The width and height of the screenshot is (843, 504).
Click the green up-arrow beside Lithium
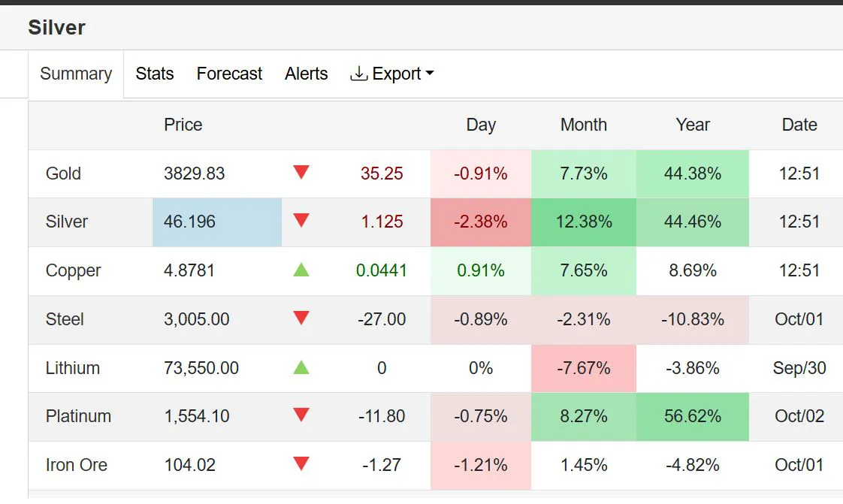tap(301, 368)
